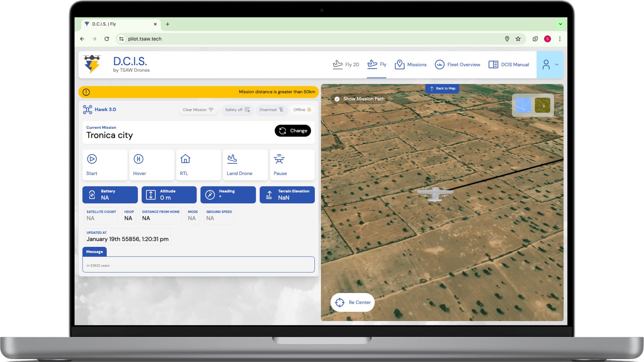Open the browser tab search chevron
Screen dimensions: 644x362
click(560, 24)
